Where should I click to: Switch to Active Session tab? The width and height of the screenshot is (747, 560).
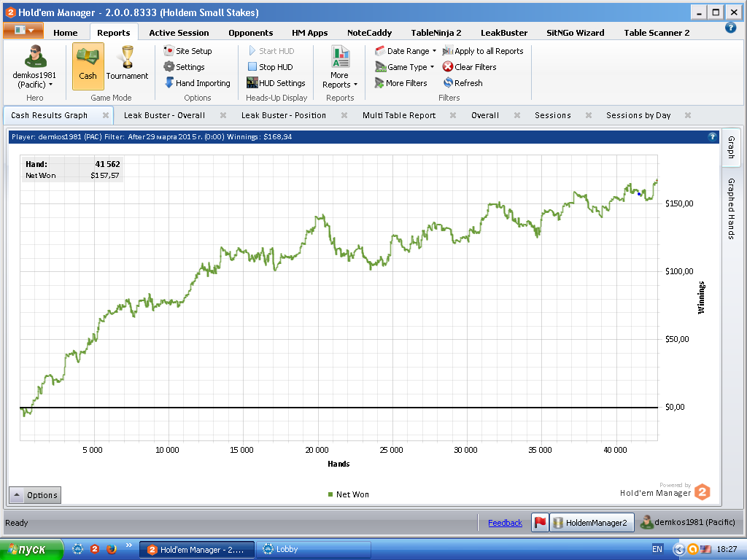[x=179, y=32]
